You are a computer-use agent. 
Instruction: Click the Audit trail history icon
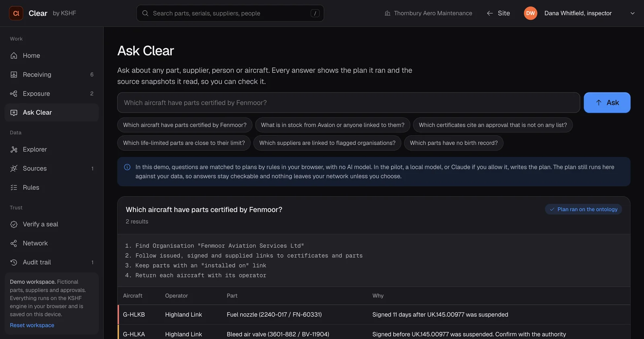point(14,262)
